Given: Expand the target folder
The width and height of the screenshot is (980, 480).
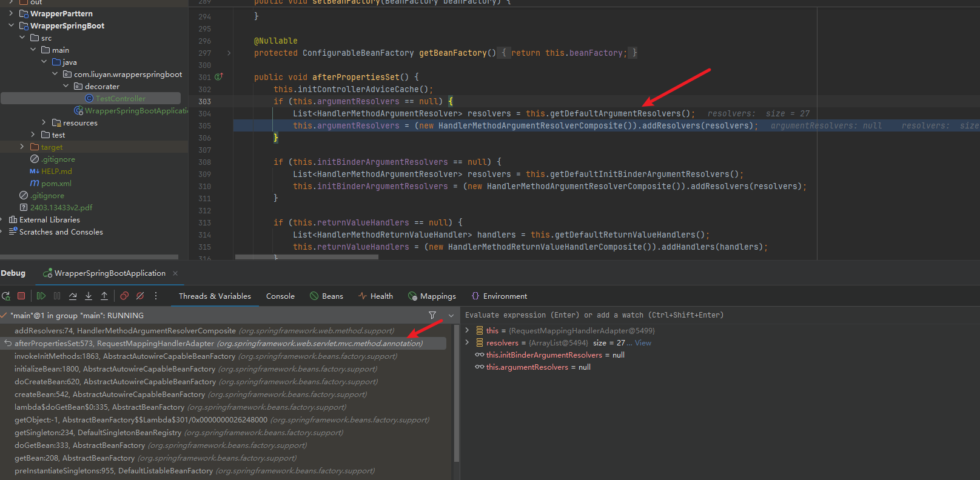Looking at the screenshot, I should [22, 147].
